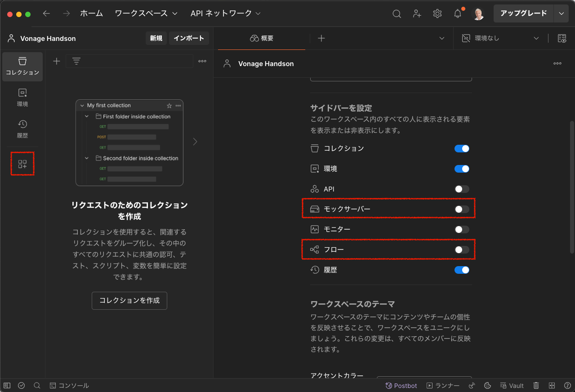Image resolution: width=575 pixels, height=392 pixels.
Task: Open the コンソール console
Action: point(69,386)
